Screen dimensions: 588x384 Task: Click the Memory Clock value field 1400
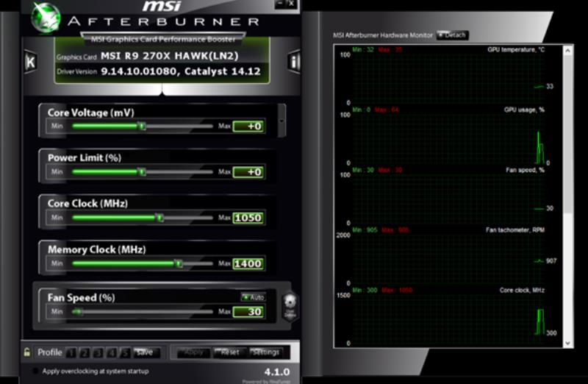(x=248, y=264)
